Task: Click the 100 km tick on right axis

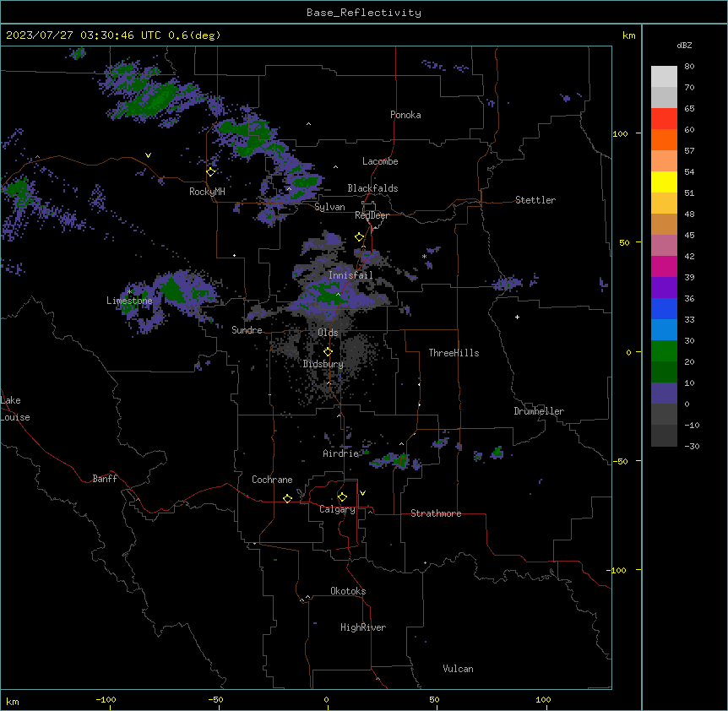Action: [620, 133]
